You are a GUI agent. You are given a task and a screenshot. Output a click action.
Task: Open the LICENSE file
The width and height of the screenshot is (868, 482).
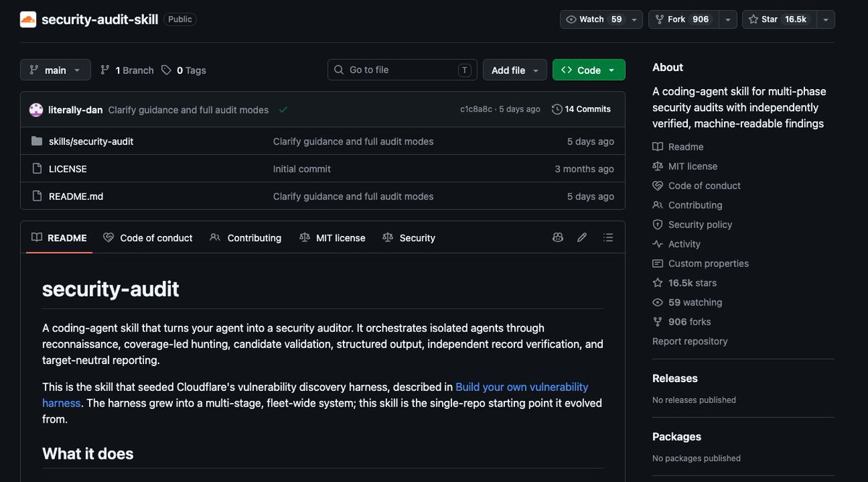(67, 169)
